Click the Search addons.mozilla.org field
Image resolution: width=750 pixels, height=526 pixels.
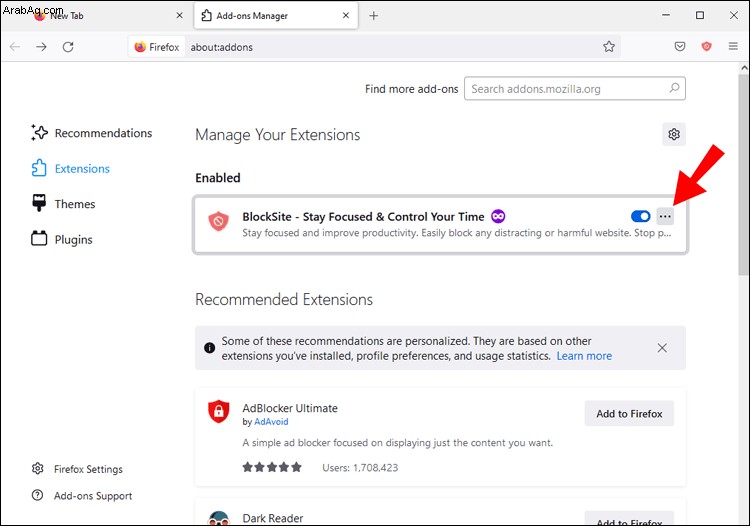point(574,88)
